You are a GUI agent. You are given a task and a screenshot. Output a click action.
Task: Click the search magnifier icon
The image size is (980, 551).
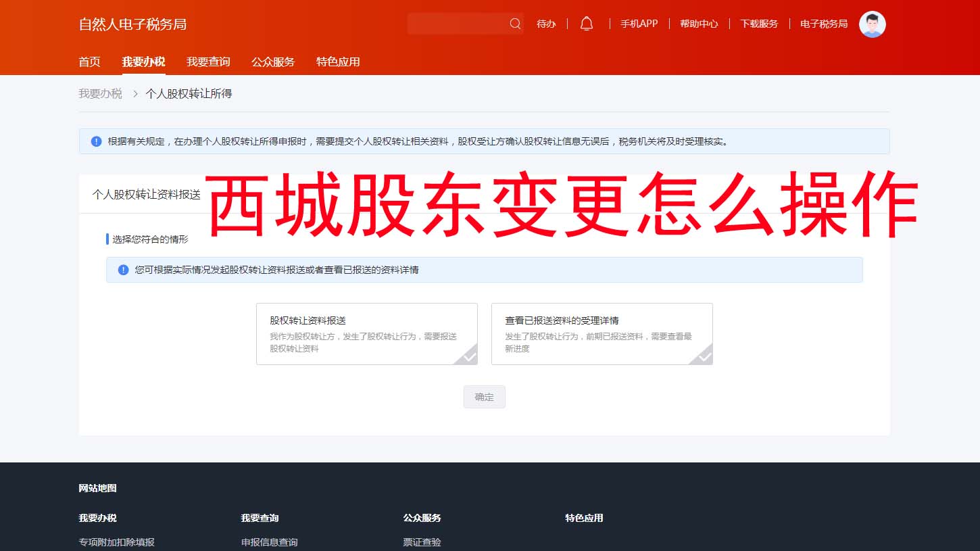tap(515, 24)
